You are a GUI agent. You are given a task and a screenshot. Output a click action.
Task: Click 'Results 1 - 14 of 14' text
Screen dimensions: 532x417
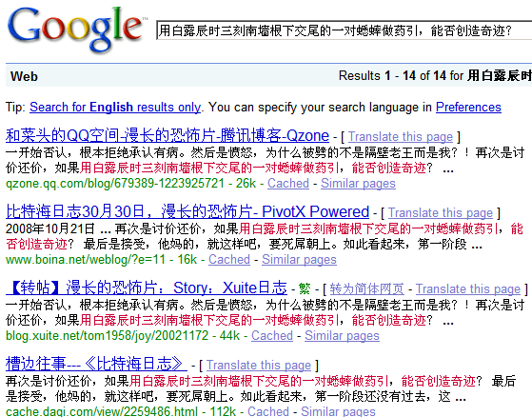coord(392,75)
